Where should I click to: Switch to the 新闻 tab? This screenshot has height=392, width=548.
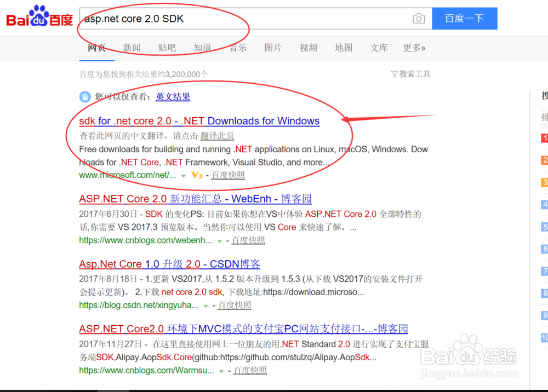(x=132, y=48)
